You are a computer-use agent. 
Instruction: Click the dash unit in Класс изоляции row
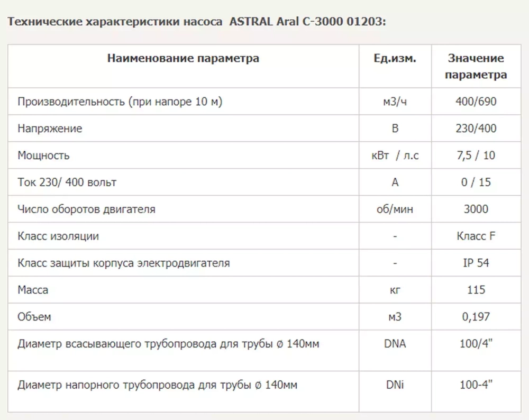(395, 236)
